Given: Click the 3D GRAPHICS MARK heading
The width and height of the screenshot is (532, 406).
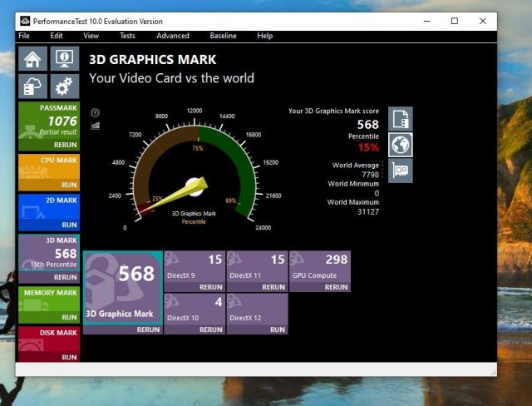Looking at the screenshot, I should click(x=153, y=60).
